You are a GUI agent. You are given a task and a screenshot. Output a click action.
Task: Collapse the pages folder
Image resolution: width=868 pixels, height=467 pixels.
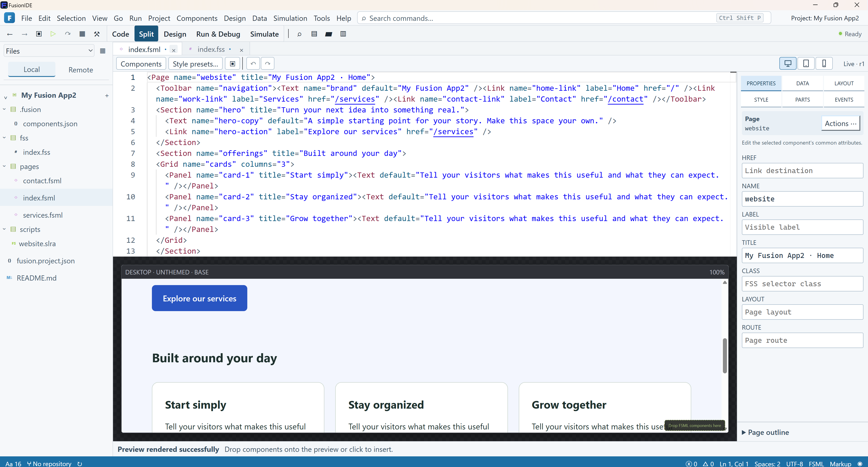pyautogui.click(x=4, y=166)
